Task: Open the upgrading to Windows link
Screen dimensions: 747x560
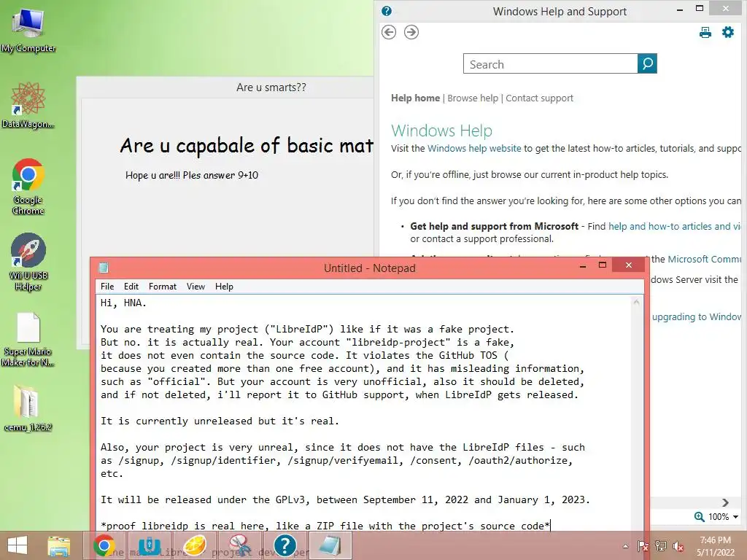Action: coord(697,317)
